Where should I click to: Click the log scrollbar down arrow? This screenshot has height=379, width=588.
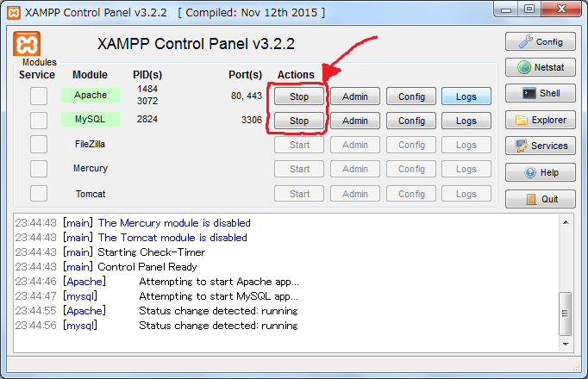pos(566,345)
